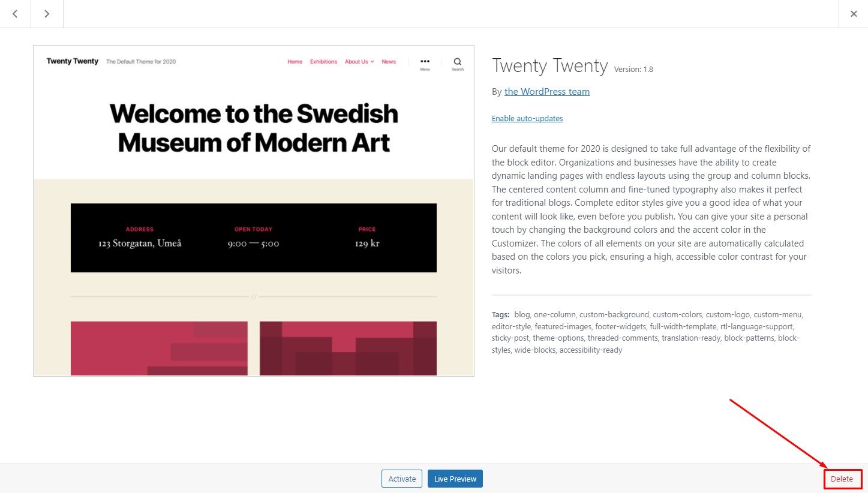Open Live Preview of the theme
This screenshot has height=493, width=868.
coord(455,479)
